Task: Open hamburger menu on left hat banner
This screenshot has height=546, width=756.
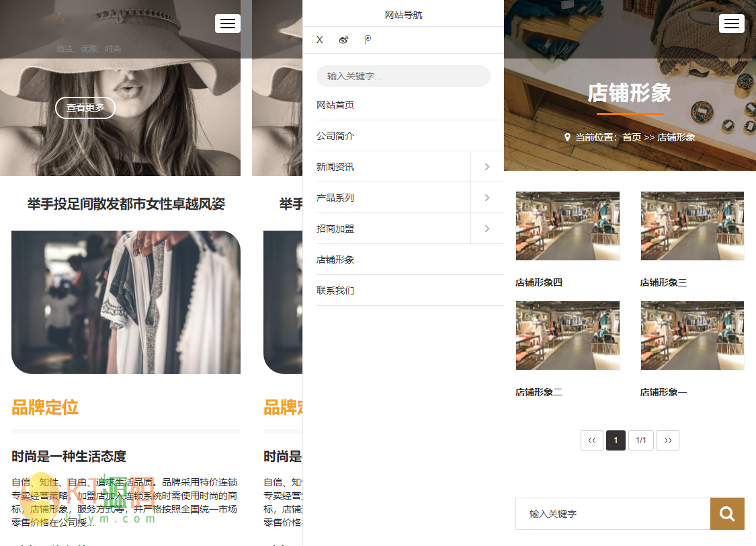Action: tap(228, 23)
